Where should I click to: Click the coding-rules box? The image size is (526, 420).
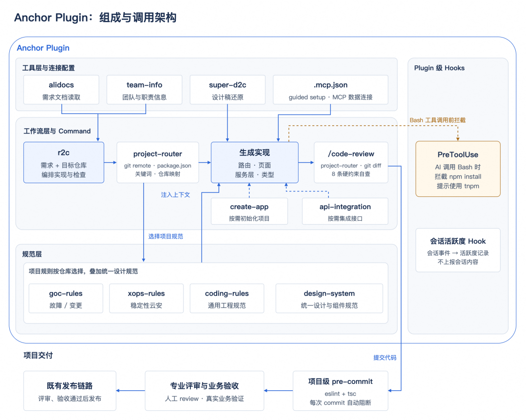pos(227,299)
